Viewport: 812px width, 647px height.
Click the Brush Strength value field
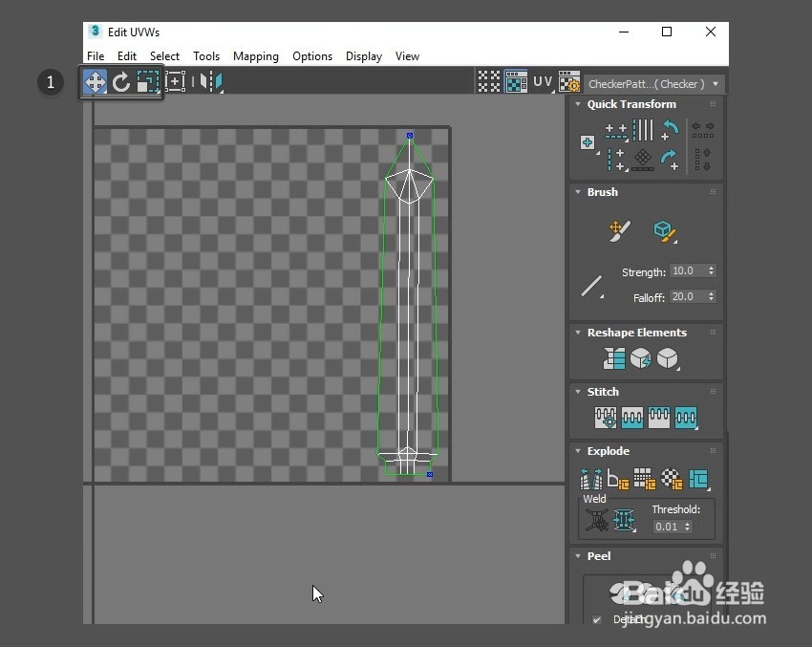687,270
